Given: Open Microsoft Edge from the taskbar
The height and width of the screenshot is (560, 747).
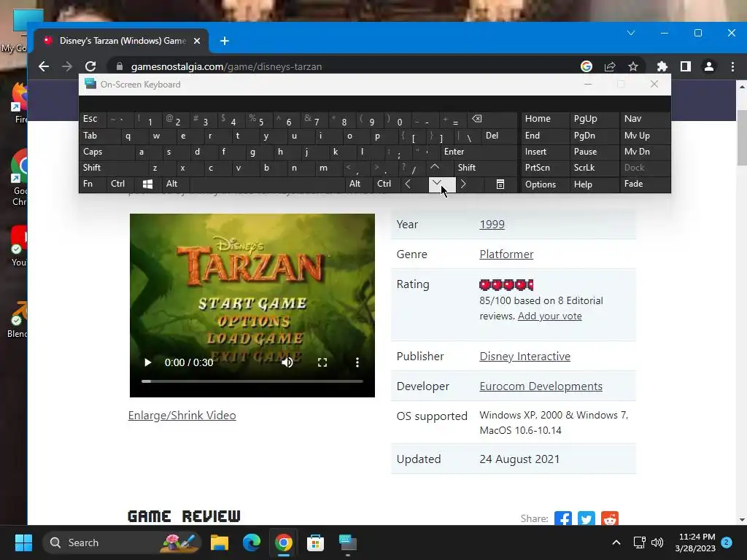Looking at the screenshot, I should click(252, 542).
